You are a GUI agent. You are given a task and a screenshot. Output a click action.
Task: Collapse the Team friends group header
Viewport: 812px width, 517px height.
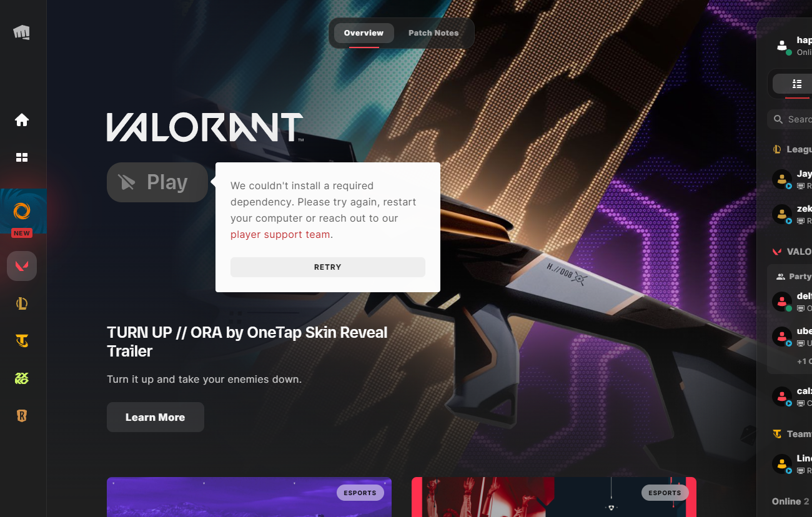pos(792,434)
